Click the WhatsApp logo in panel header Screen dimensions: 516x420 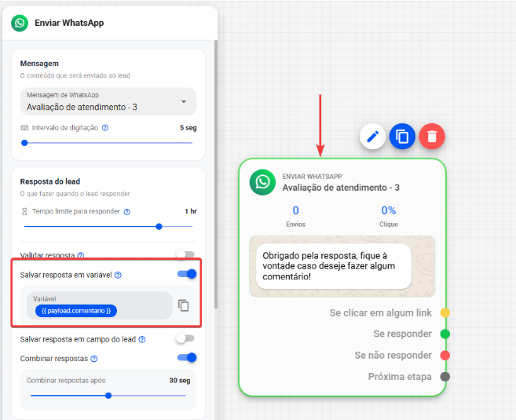[x=20, y=23]
